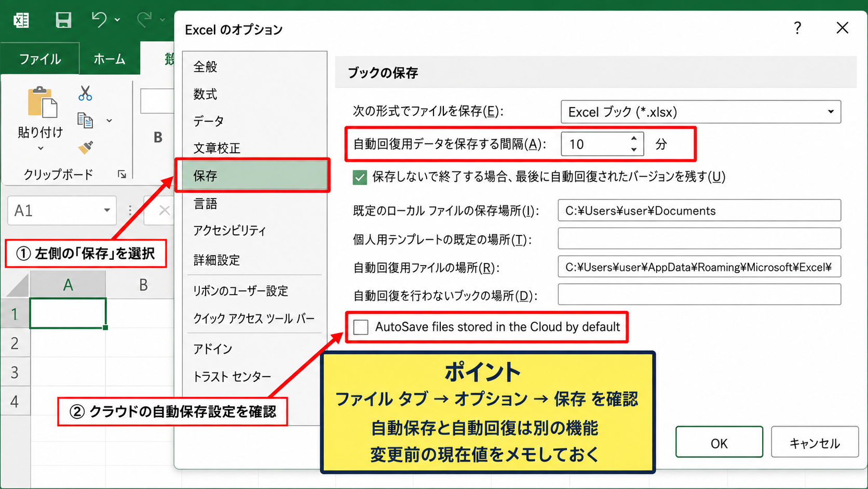Screen dimensions: 868x489
Task: Select 詳細設定 in options sidebar
Action: [x=255, y=260]
